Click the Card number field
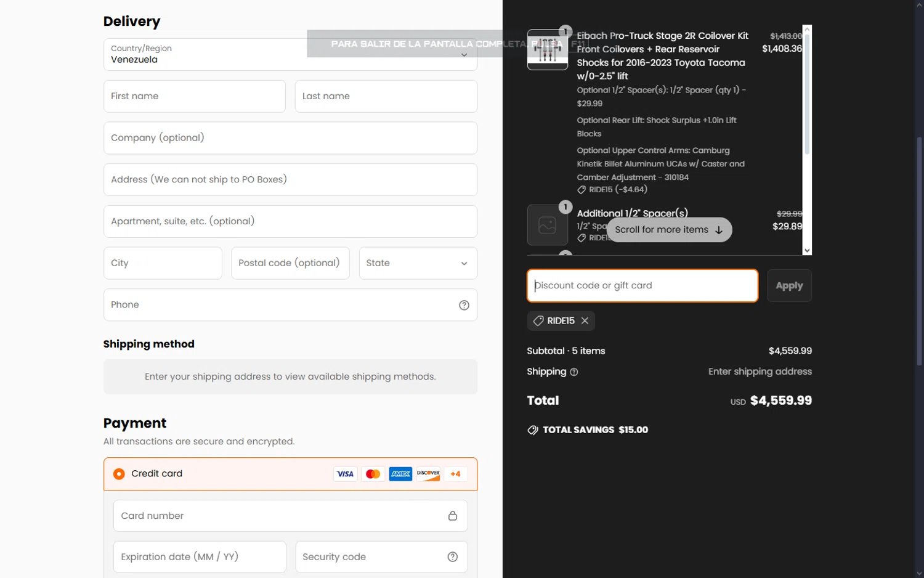The width and height of the screenshot is (924, 578). (290, 516)
